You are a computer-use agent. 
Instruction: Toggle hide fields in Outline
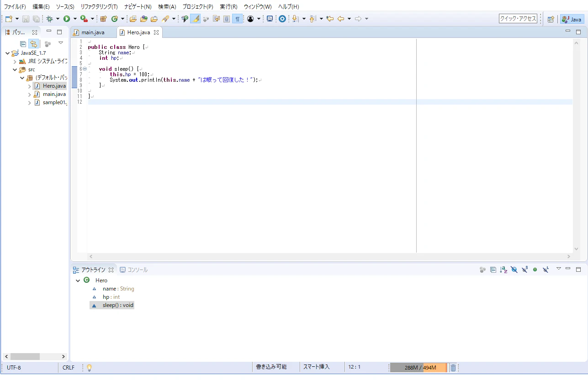point(514,270)
